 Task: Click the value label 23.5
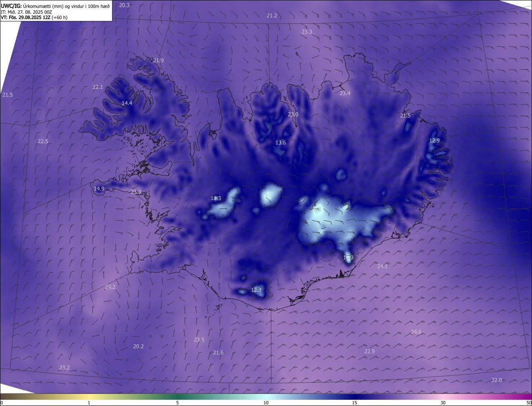click(199, 340)
